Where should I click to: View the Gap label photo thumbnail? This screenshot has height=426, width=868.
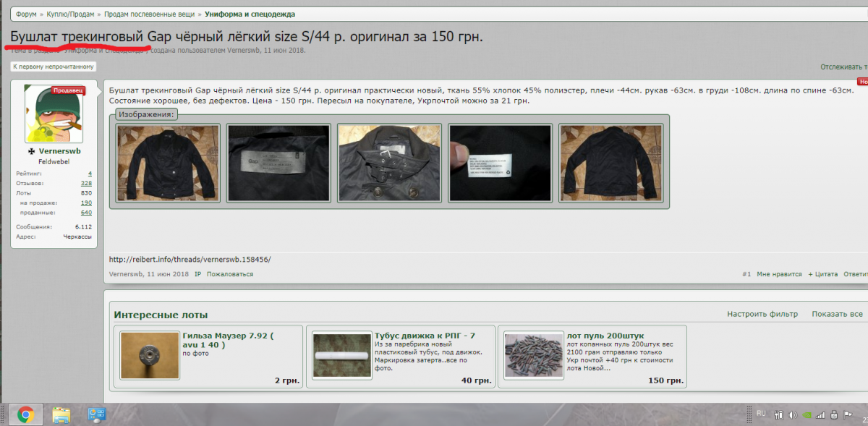coord(278,163)
